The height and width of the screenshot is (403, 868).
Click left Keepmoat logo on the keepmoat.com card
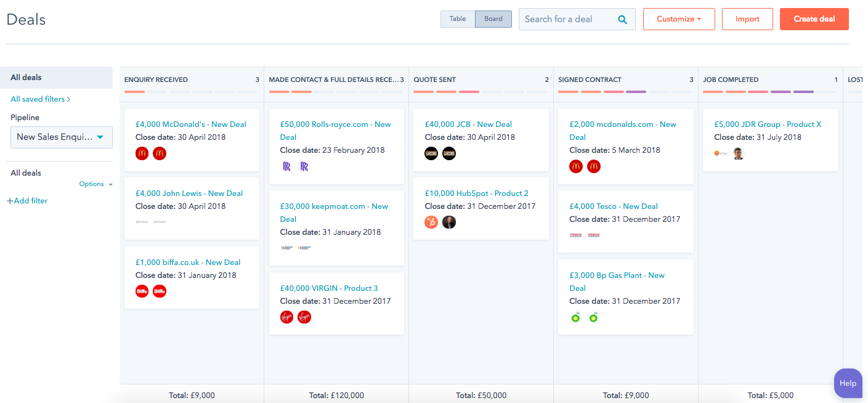[286, 248]
